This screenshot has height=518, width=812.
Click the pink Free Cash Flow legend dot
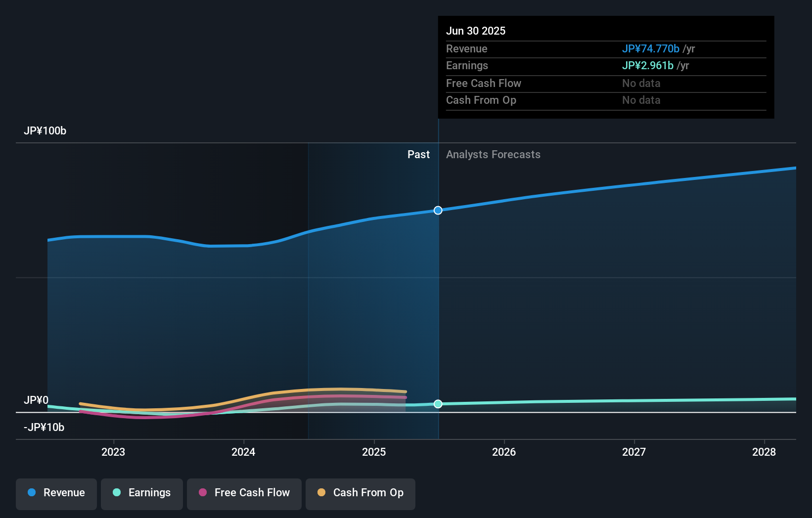[x=202, y=493]
